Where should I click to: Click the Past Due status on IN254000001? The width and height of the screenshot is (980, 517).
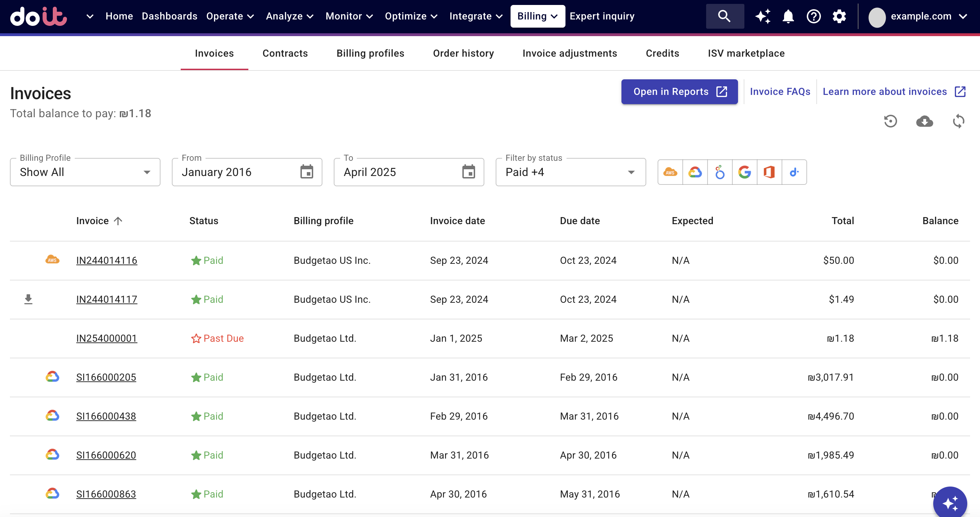(217, 338)
